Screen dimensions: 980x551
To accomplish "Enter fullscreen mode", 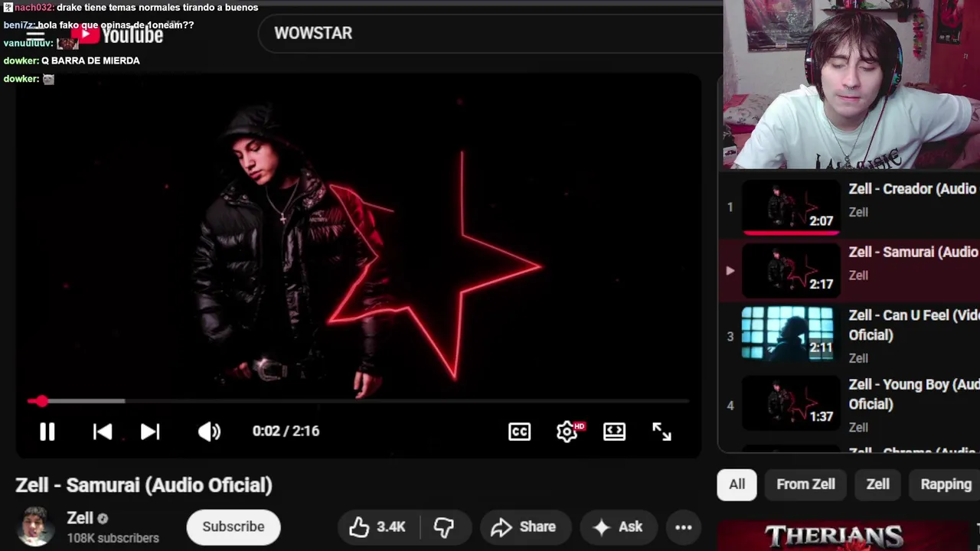I will point(661,432).
